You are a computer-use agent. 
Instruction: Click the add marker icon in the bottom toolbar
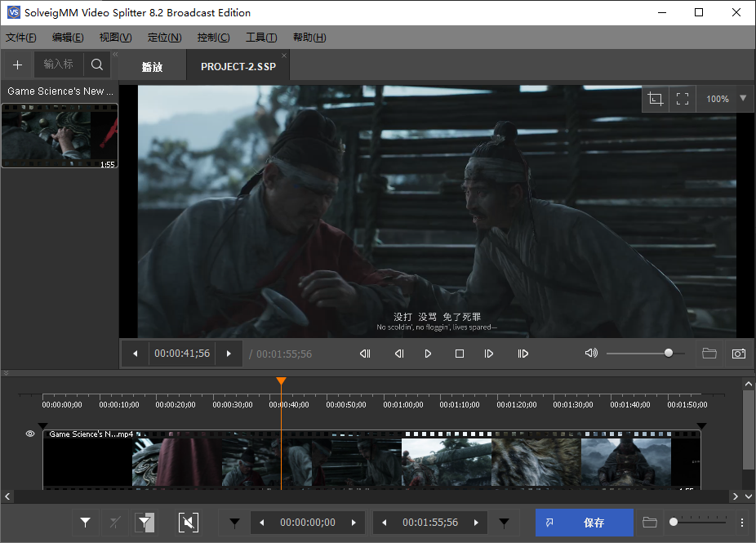tap(85, 523)
